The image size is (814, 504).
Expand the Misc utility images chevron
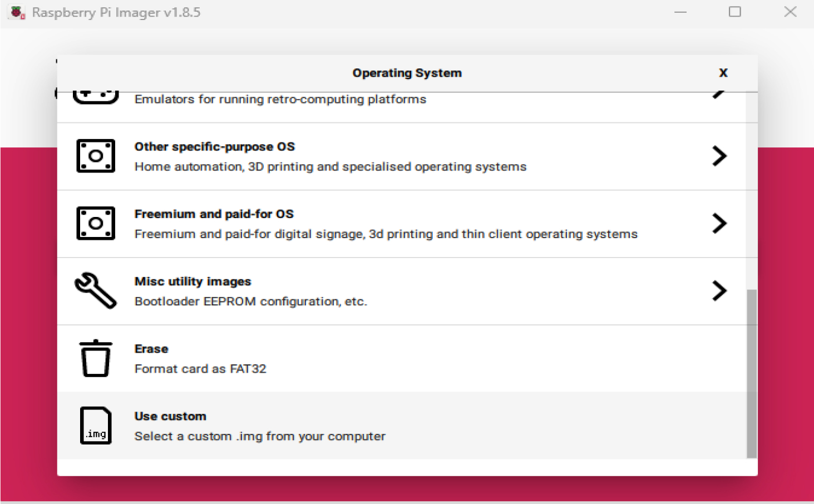pos(719,290)
